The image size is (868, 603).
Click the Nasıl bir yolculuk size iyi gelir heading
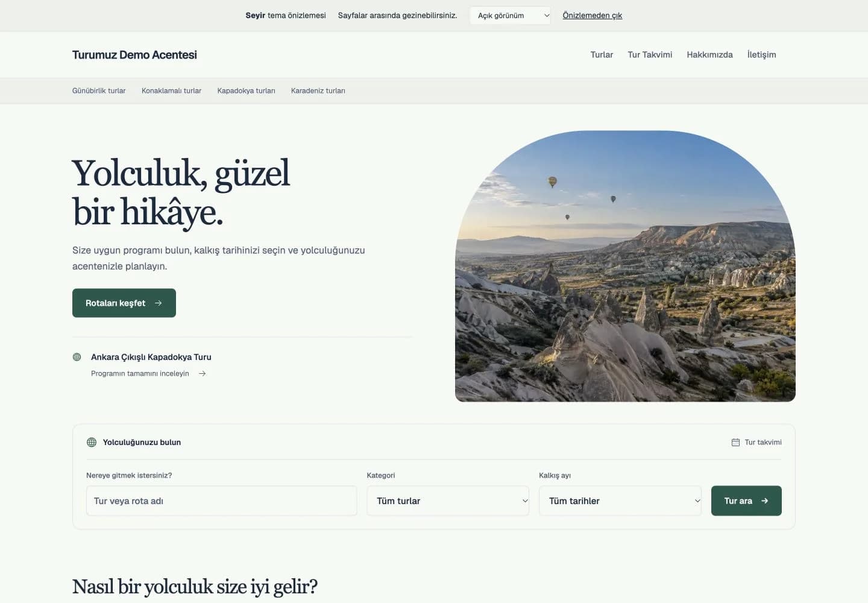point(195,586)
